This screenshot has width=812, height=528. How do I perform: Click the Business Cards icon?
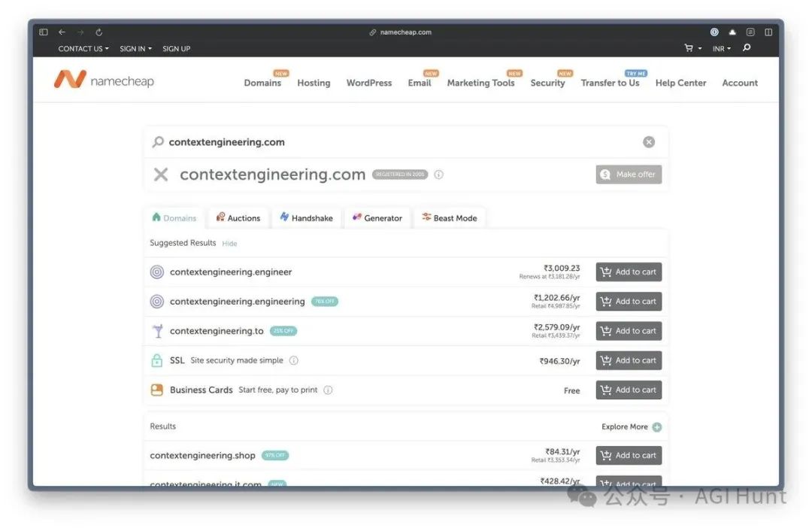[x=157, y=390]
